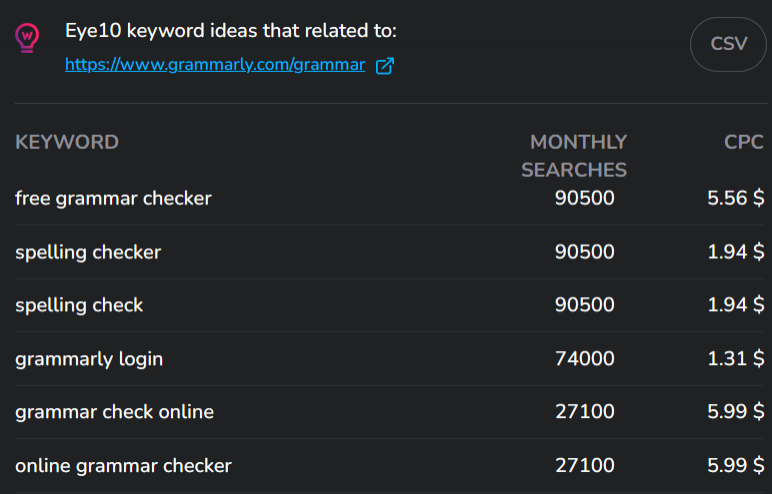Click searches value for 'free grammar checker'

point(584,198)
